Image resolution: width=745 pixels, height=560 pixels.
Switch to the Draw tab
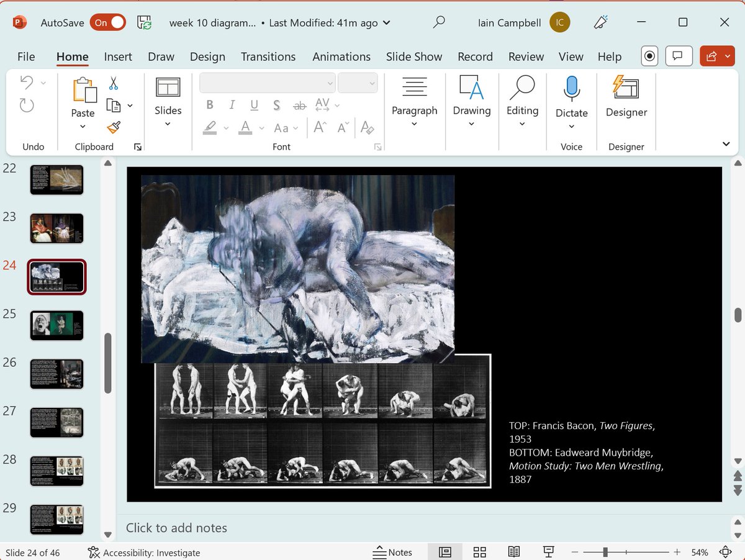pos(161,56)
